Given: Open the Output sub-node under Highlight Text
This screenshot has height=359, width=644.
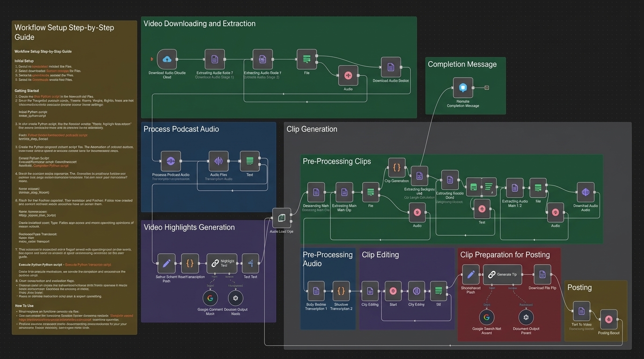Looking at the screenshot, I should click(235, 298).
